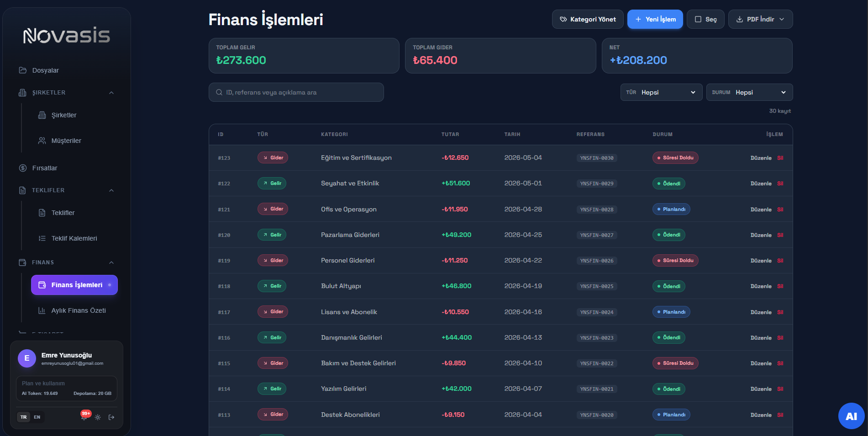Click Düzenle for row #123
The height and width of the screenshot is (436, 868).
(761, 158)
